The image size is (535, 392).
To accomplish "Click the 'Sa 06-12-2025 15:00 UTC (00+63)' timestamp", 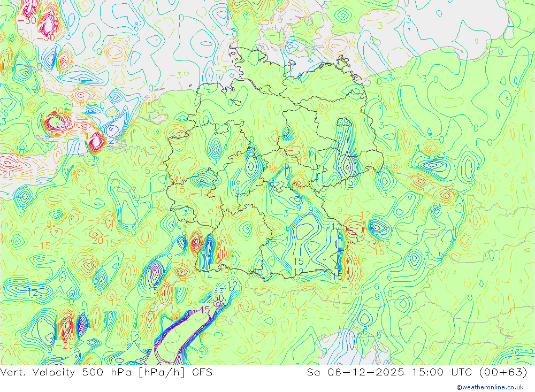I will (417, 372).
